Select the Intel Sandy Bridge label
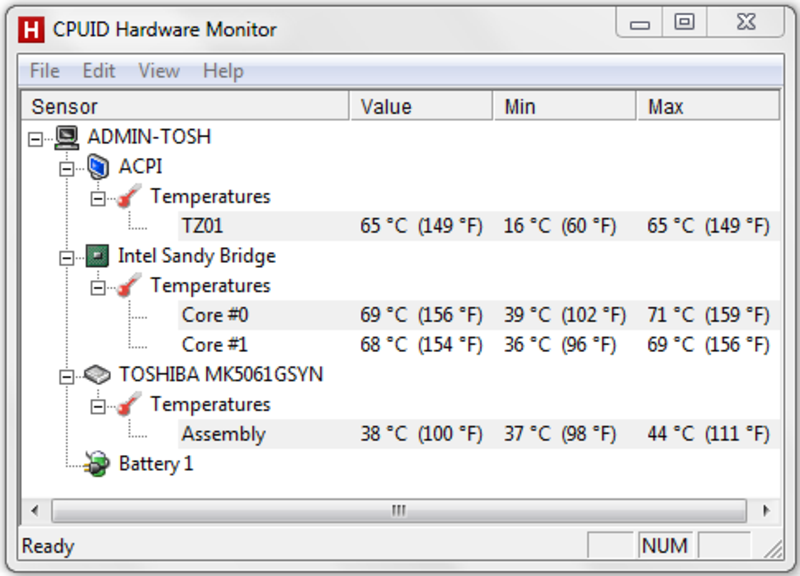 pyautogui.click(x=197, y=256)
